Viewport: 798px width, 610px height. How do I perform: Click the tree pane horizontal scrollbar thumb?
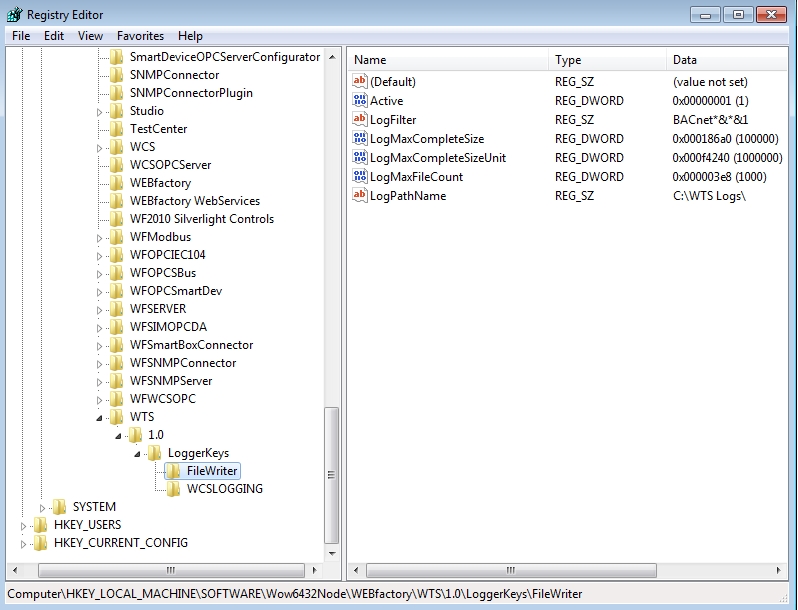171,570
